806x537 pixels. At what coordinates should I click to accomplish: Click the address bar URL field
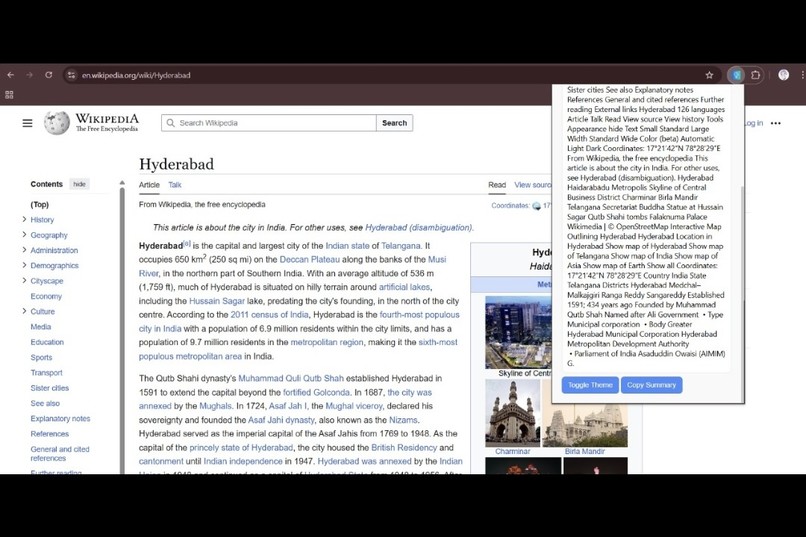click(391, 75)
